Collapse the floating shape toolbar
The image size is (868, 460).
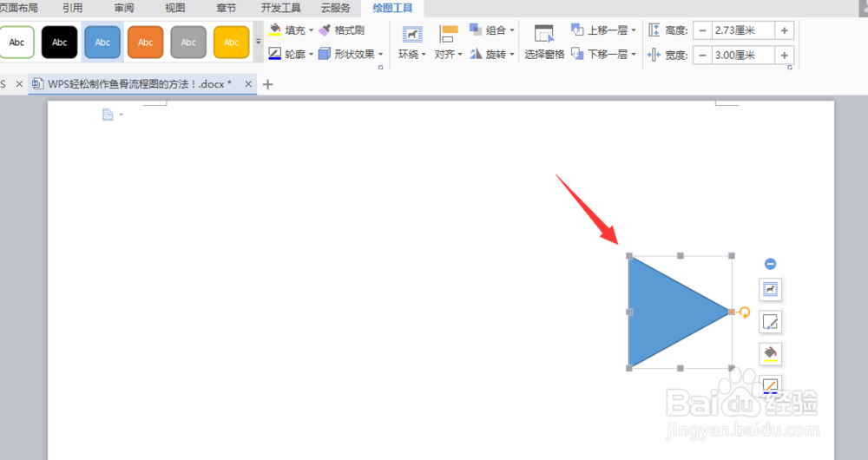[x=770, y=264]
